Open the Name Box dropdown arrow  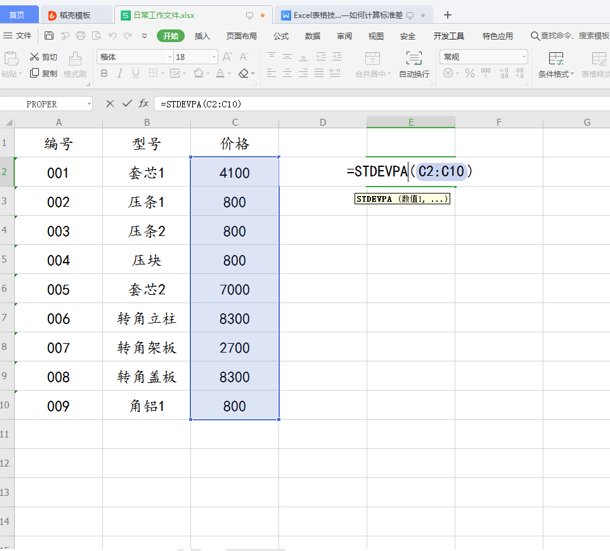[x=89, y=104]
